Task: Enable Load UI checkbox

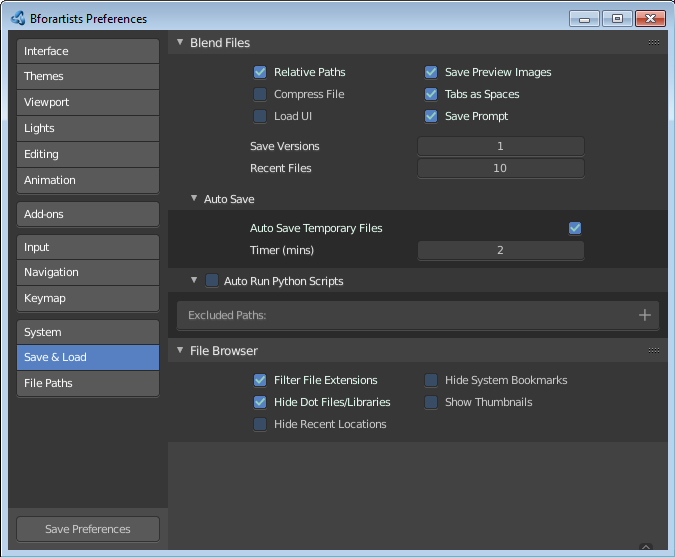Action: tap(260, 116)
